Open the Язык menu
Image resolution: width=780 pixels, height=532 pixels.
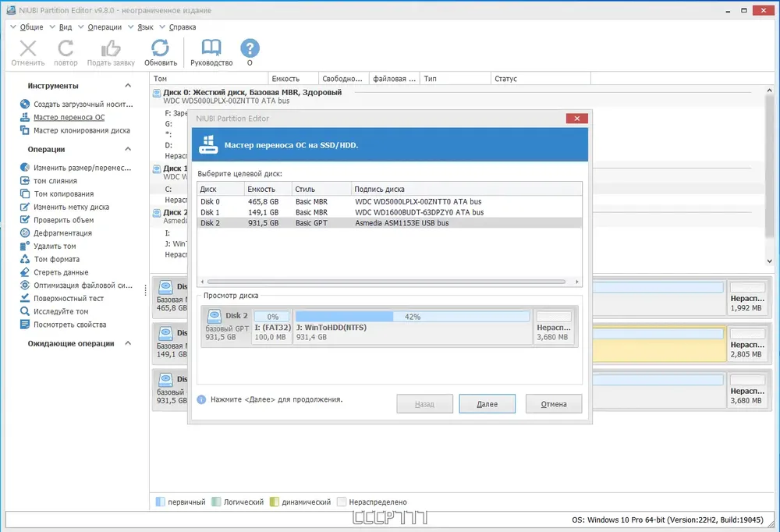[x=145, y=27]
